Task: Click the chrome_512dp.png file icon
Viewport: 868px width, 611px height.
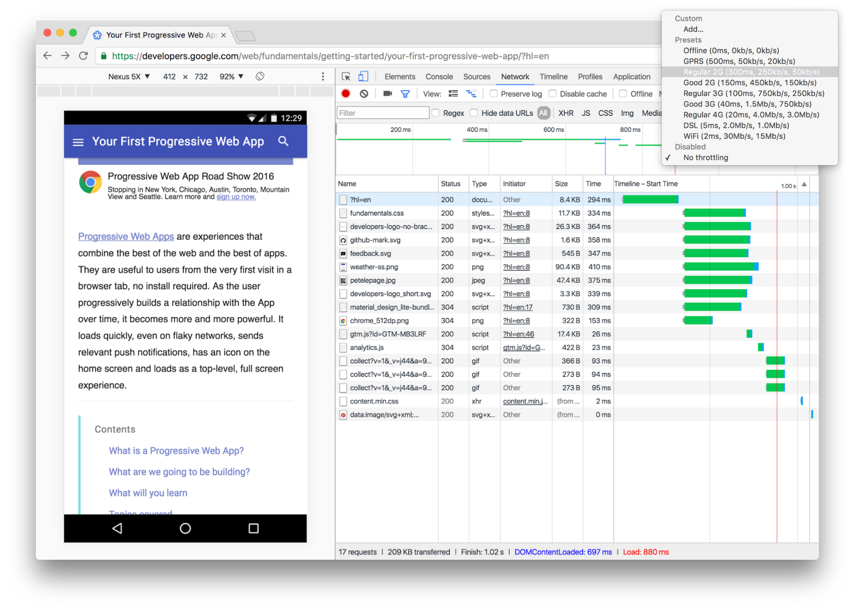Action: click(x=343, y=321)
